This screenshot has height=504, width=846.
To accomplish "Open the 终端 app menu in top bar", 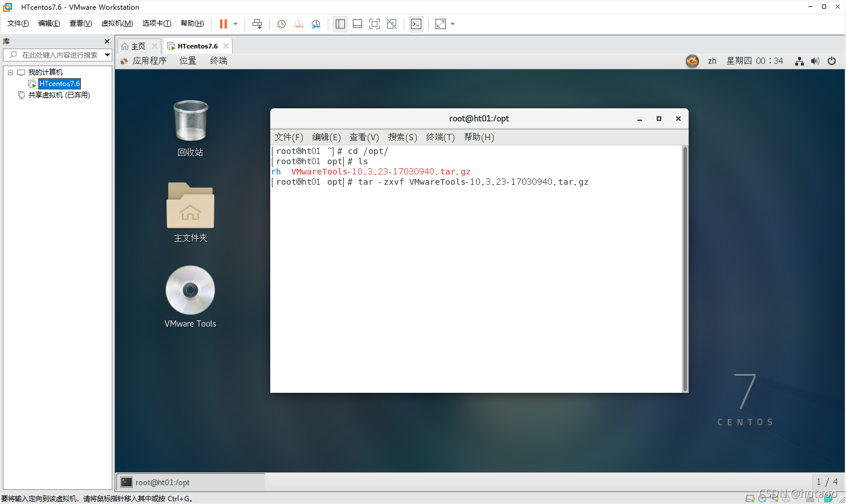I will pyautogui.click(x=218, y=61).
